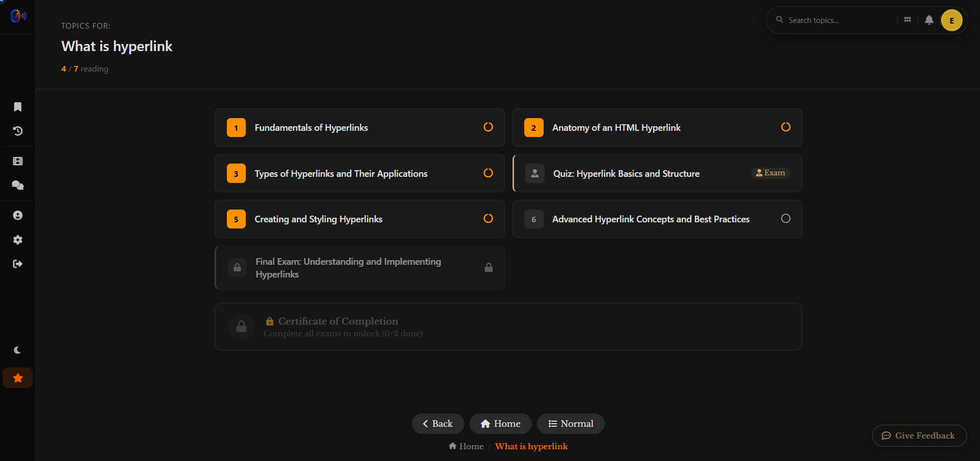980x461 pixels.
Task: Click number badge 6 on Advanced Concepts
Action: (533, 219)
